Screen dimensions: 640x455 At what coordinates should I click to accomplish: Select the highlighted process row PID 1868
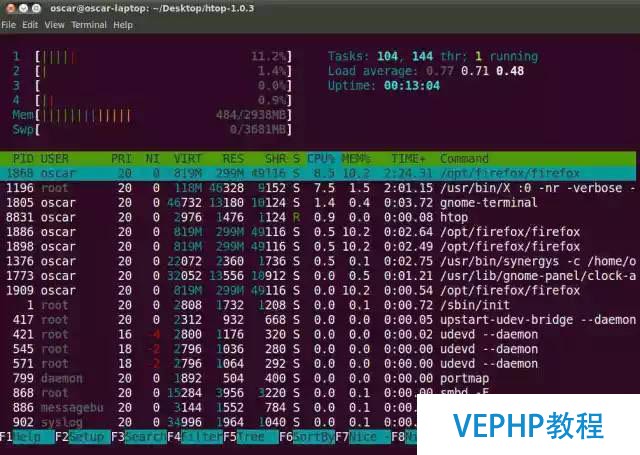coord(318,173)
